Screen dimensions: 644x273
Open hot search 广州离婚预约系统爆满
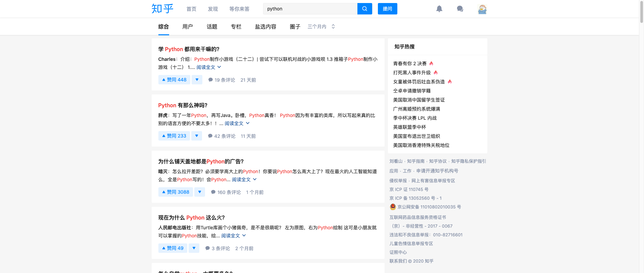pos(416,109)
